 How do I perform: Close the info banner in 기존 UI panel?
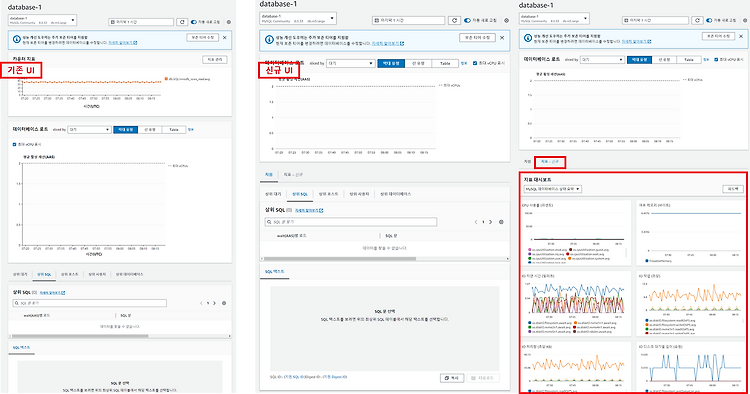[224, 37]
